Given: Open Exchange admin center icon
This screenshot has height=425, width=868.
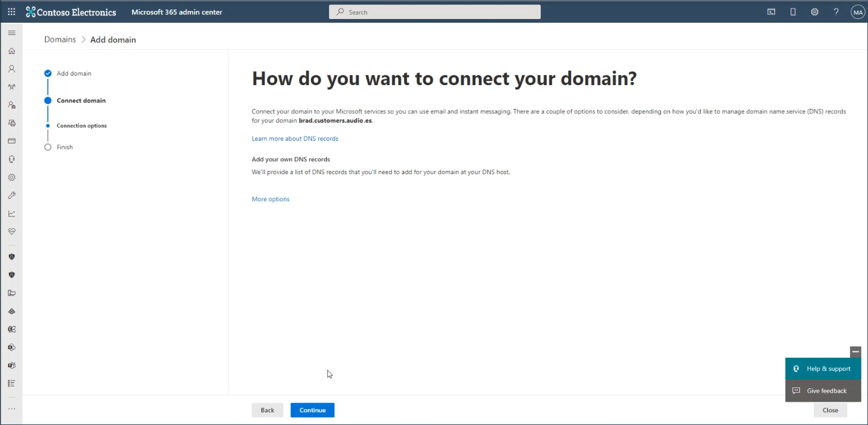Looking at the screenshot, I should (x=11, y=329).
